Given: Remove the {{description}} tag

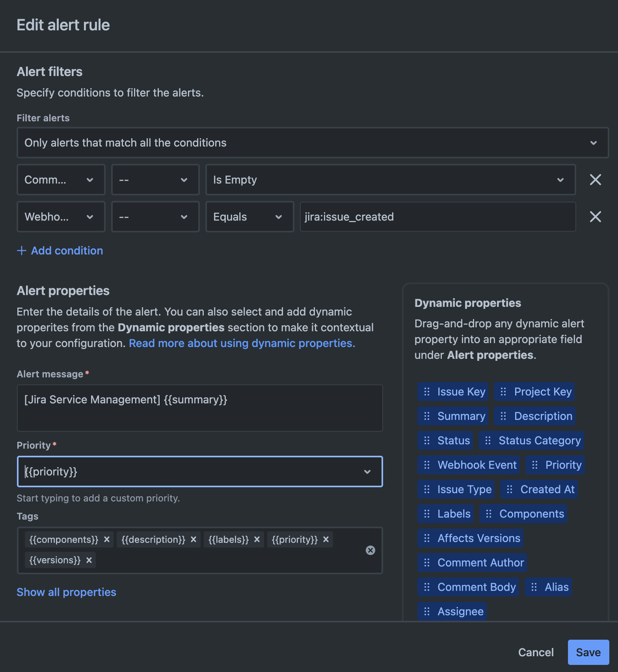Looking at the screenshot, I should [x=194, y=539].
